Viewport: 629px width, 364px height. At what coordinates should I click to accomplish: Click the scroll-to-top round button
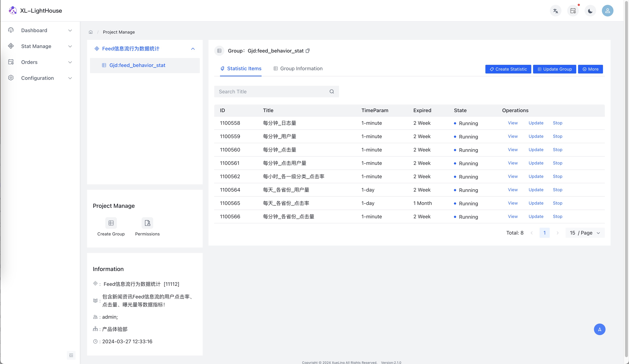point(599,329)
